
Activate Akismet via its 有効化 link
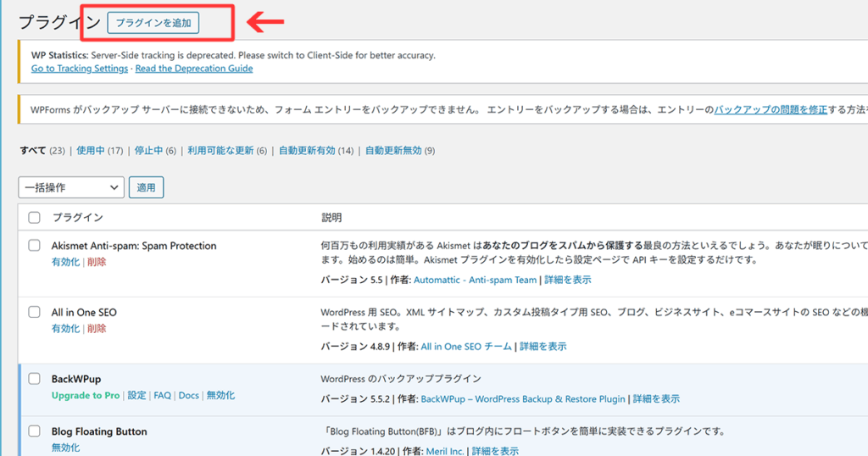(x=65, y=262)
